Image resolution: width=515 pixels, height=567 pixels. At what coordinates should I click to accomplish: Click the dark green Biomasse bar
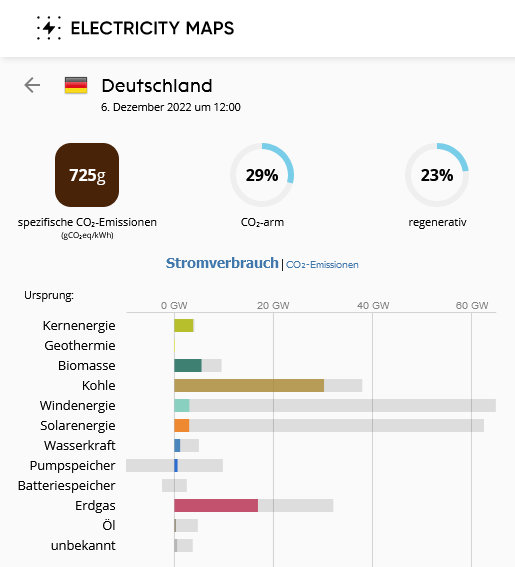188,366
